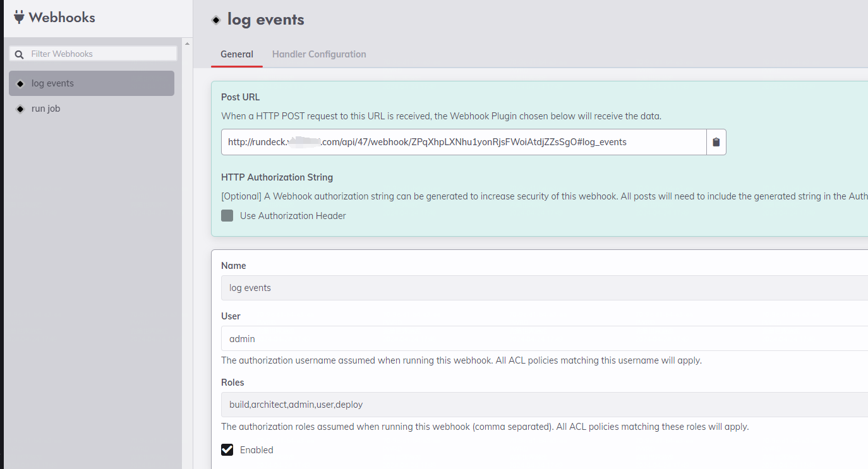Click the Roles field with role list

[x=543, y=405]
